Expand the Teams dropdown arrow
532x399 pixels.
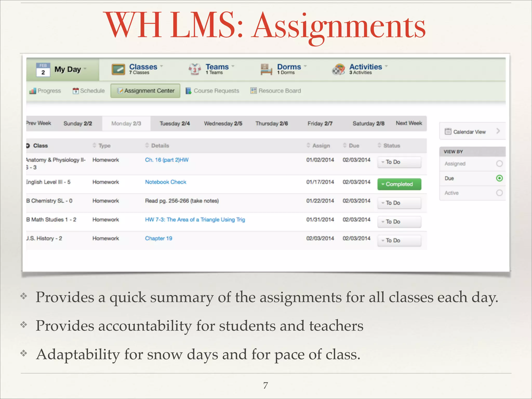click(233, 66)
